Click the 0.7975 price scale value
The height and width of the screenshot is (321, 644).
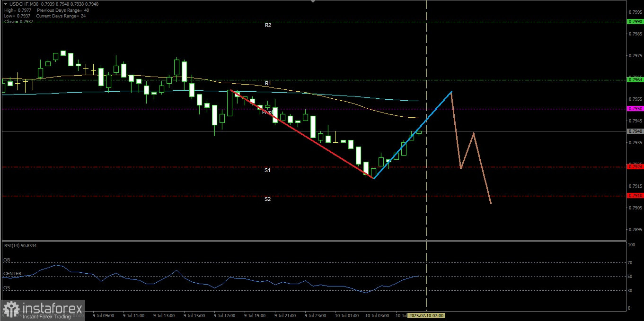pos(635,55)
